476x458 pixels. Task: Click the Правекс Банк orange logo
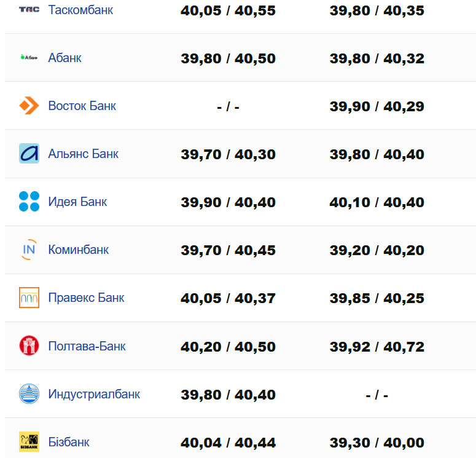29,298
